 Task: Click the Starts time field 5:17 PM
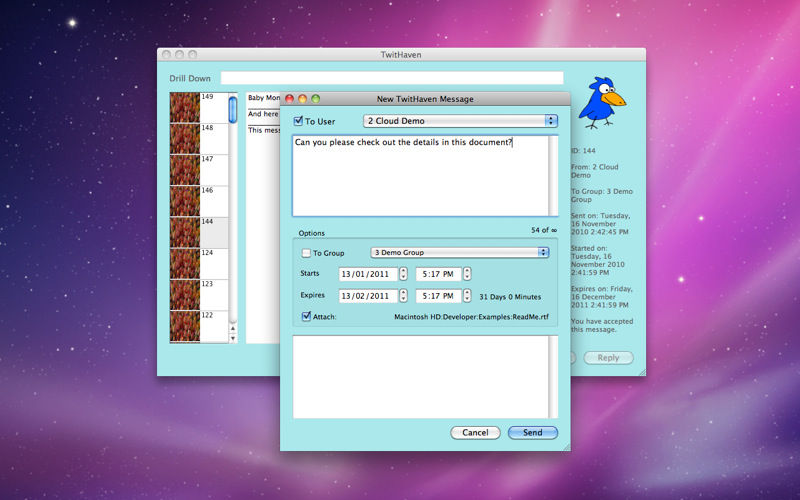[x=438, y=274]
